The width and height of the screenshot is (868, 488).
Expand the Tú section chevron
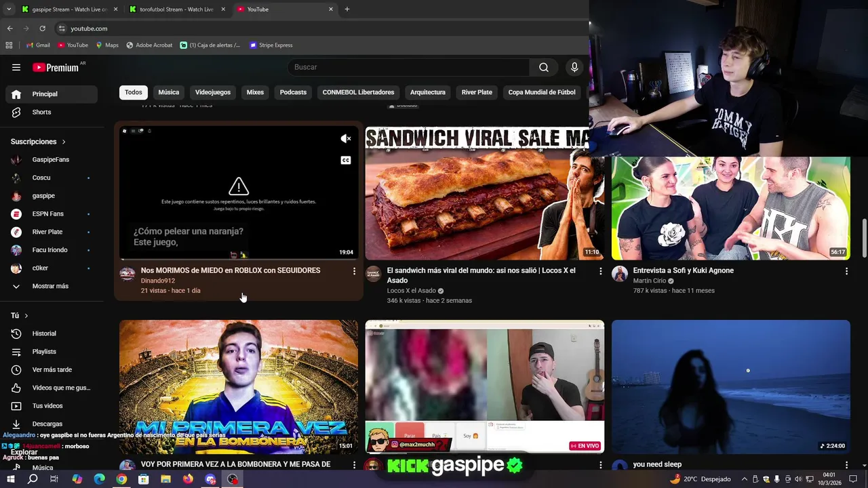[x=26, y=316]
